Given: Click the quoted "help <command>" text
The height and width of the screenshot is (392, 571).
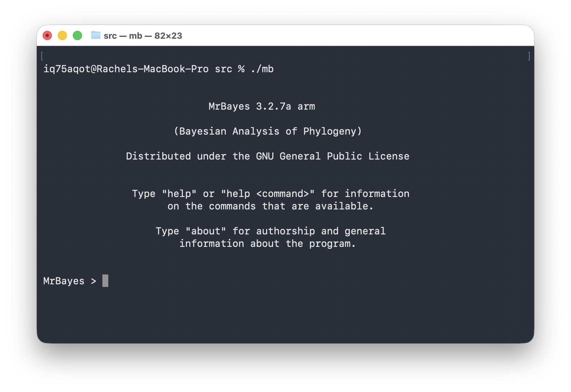Looking at the screenshot, I should pyautogui.click(x=267, y=194).
